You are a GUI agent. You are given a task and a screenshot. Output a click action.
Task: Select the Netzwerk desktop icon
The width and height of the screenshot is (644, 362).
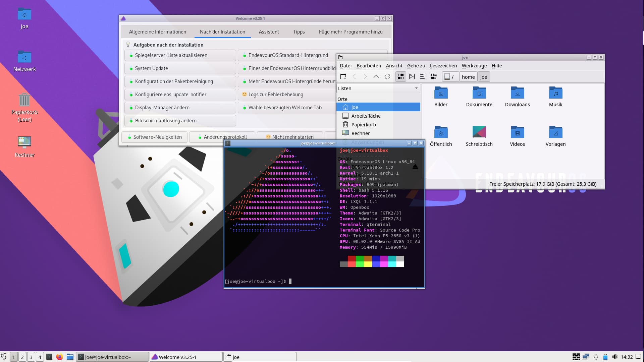coord(24,61)
